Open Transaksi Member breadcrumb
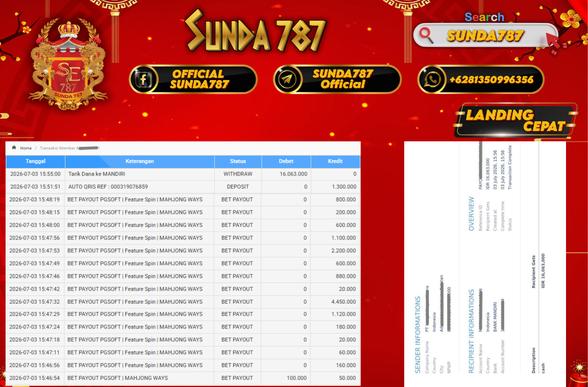 pos(70,148)
